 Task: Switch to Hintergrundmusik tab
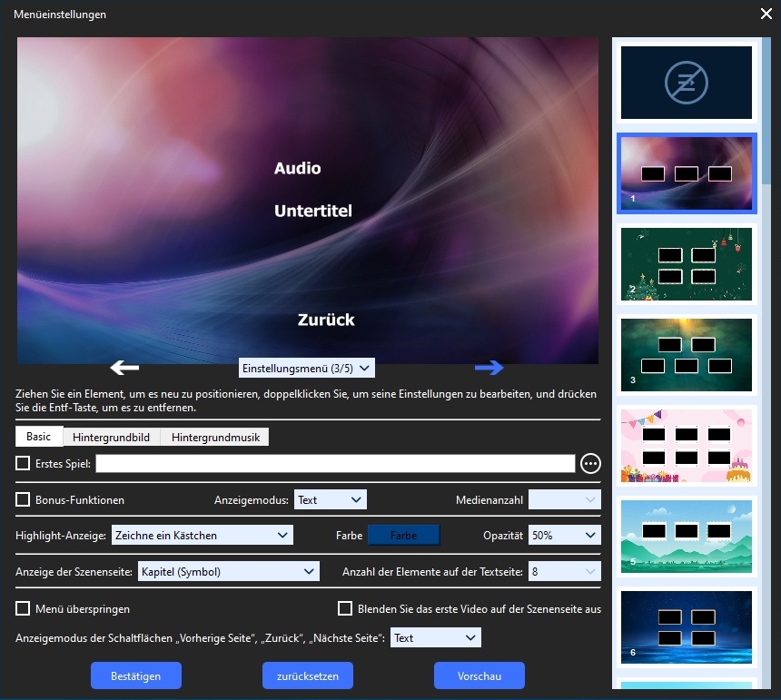pyautogui.click(x=215, y=437)
